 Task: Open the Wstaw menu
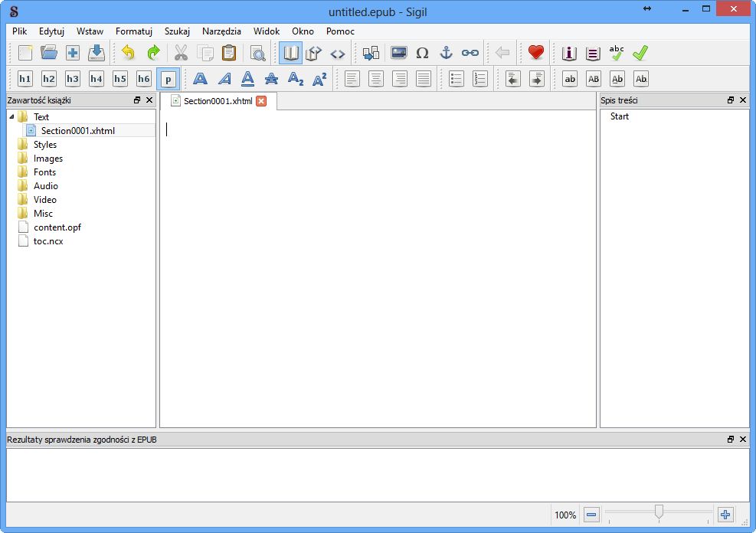click(x=90, y=31)
